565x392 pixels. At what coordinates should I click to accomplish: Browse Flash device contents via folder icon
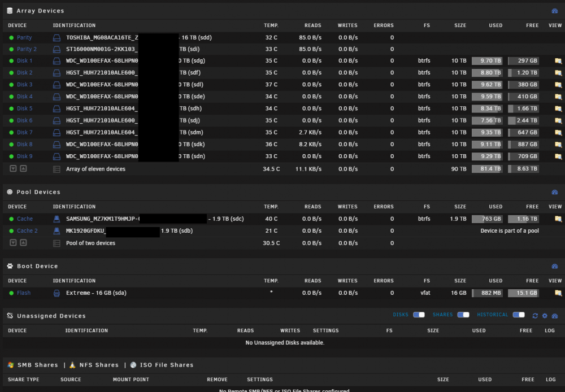(x=558, y=293)
